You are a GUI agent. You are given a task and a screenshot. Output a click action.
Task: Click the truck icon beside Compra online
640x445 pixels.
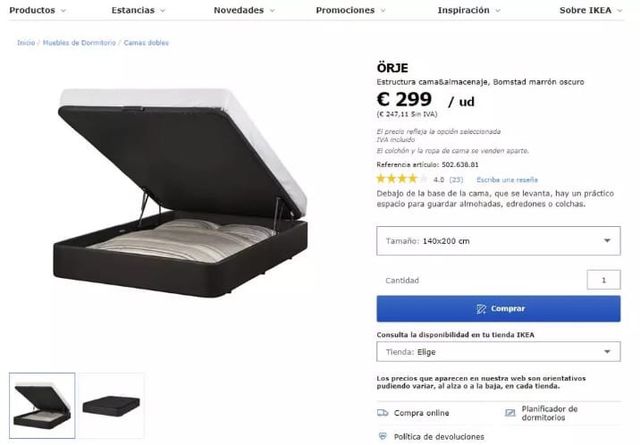(x=382, y=413)
